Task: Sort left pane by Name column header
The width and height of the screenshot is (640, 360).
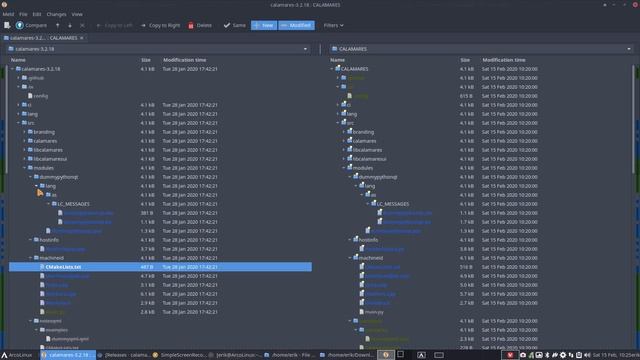Action: tap(18, 60)
